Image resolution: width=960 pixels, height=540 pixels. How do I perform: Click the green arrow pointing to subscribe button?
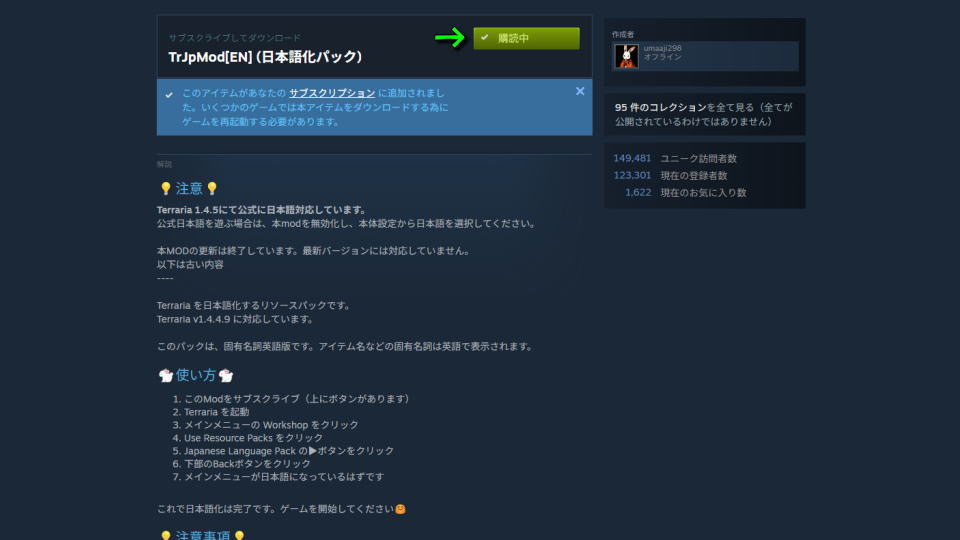(x=450, y=38)
